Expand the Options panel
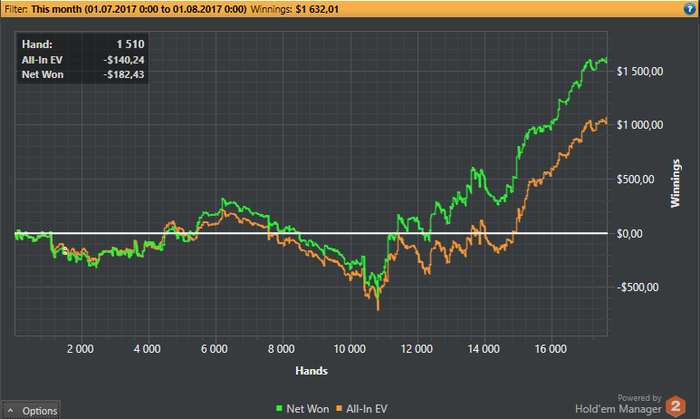Screen dimensions: 700x419 (x=31, y=410)
